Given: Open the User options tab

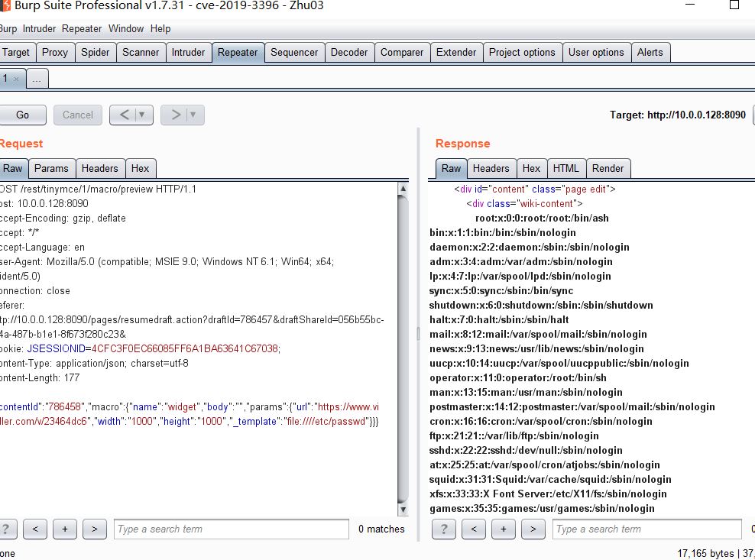Looking at the screenshot, I should (596, 53).
